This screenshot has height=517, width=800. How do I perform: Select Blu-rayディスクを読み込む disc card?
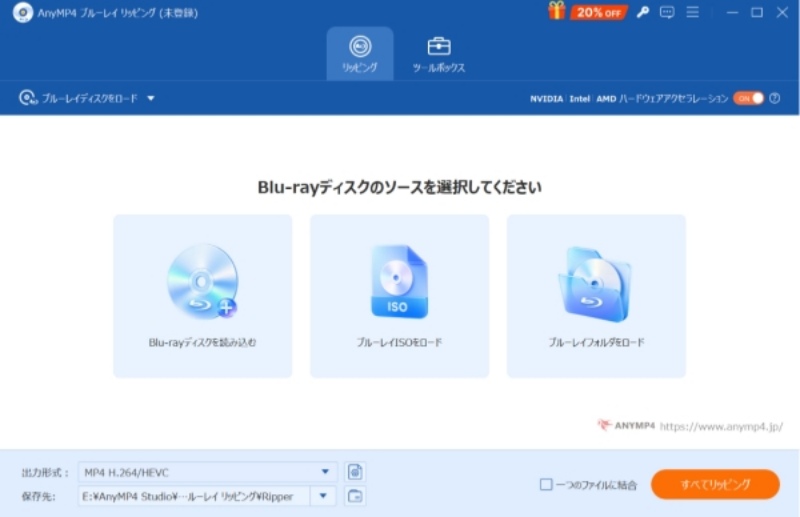[203, 296]
